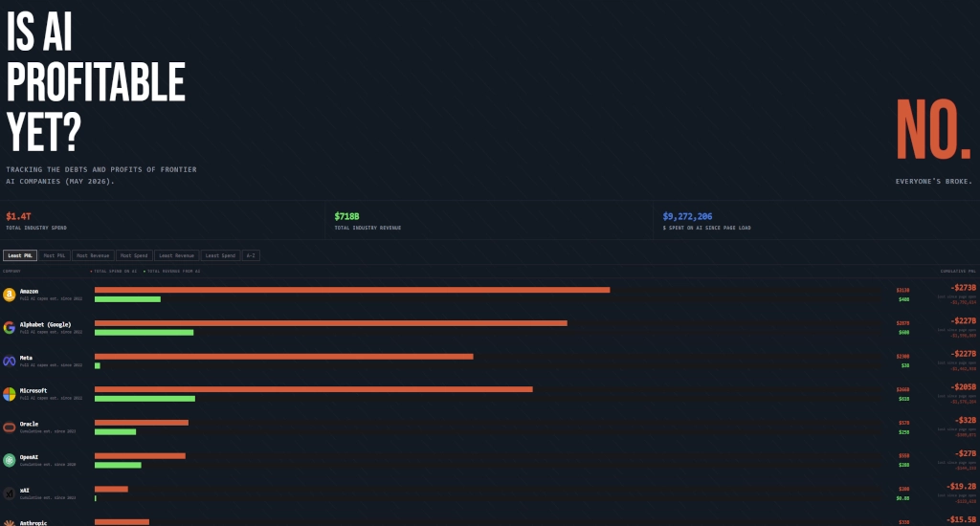Click the large orange NO. answer text
980x526 pixels.
click(934, 130)
